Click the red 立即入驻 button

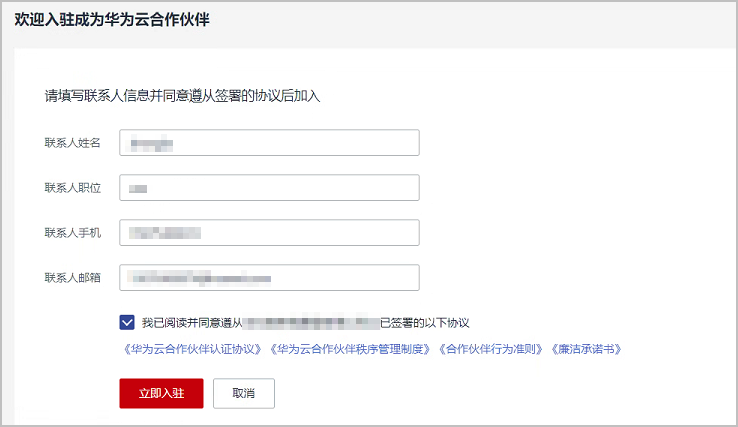click(161, 393)
